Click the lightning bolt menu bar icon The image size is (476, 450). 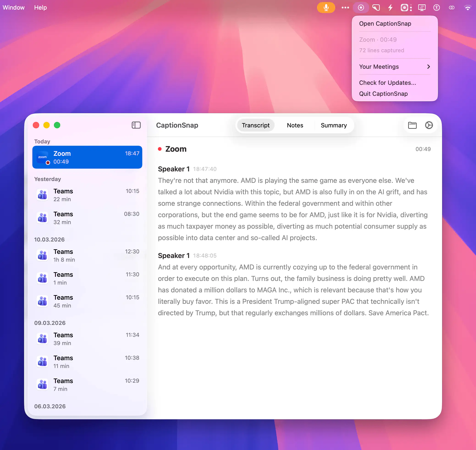point(390,8)
